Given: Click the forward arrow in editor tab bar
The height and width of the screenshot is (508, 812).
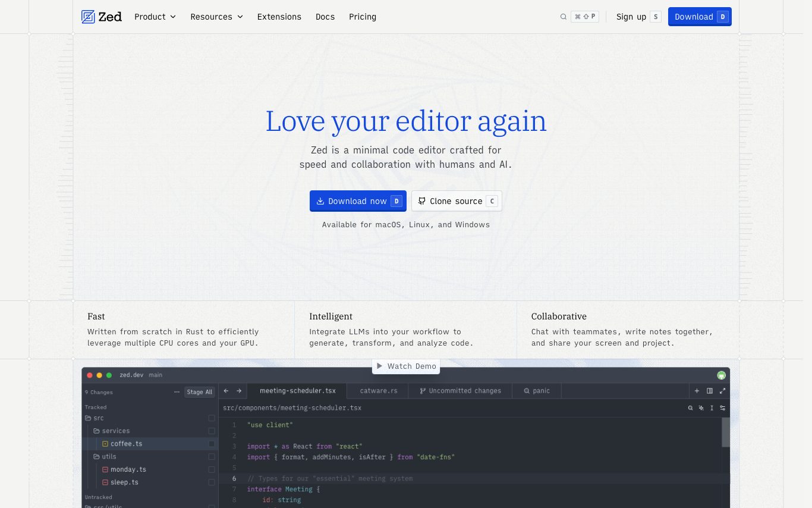Looking at the screenshot, I should 239,391.
